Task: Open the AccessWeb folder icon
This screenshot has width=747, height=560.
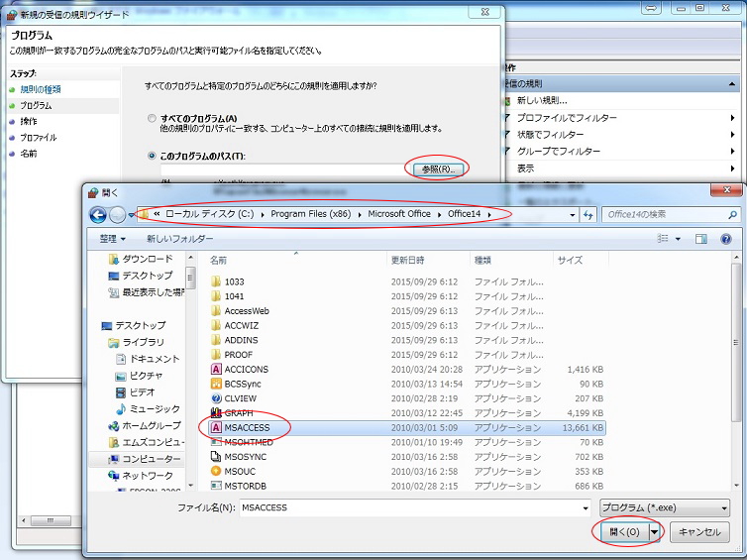Action: tap(216, 311)
